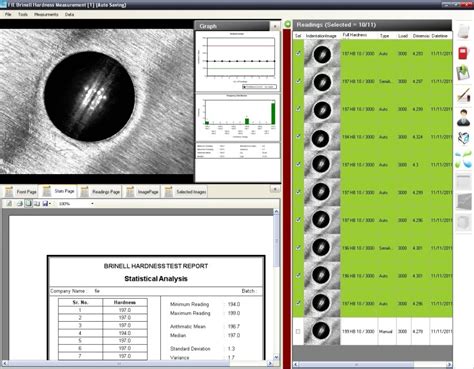Click the print icon in report toolbar

pyautogui.click(x=20, y=203)
